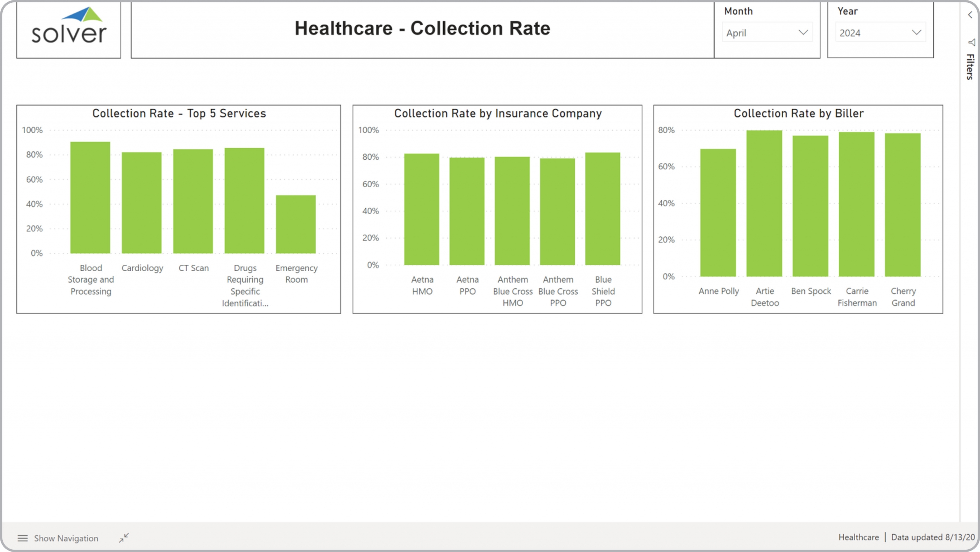Screen dimensions: 980x552
Task: Click the Show Navigation label
Action: 66,538
